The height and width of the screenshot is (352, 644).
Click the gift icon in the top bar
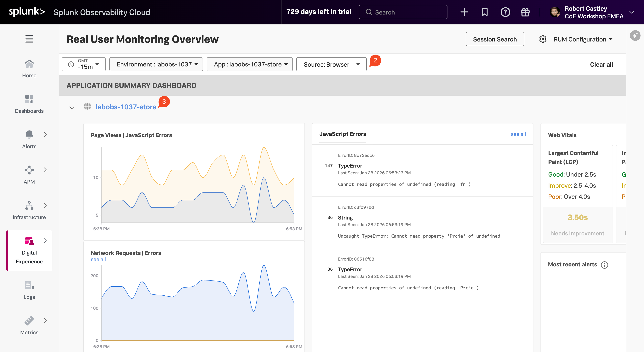525,12
